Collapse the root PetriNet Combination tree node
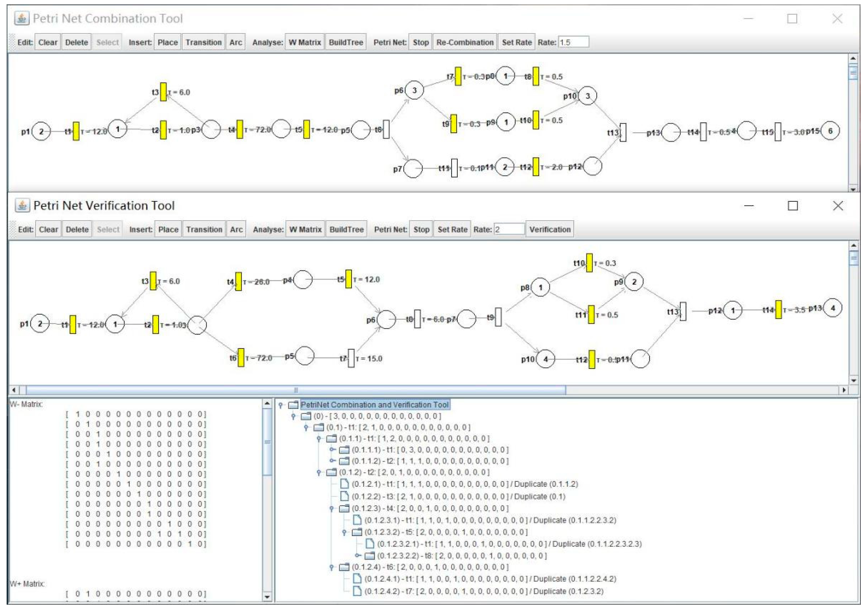Screen dimensions: 868x613 [x=281, y=405]
